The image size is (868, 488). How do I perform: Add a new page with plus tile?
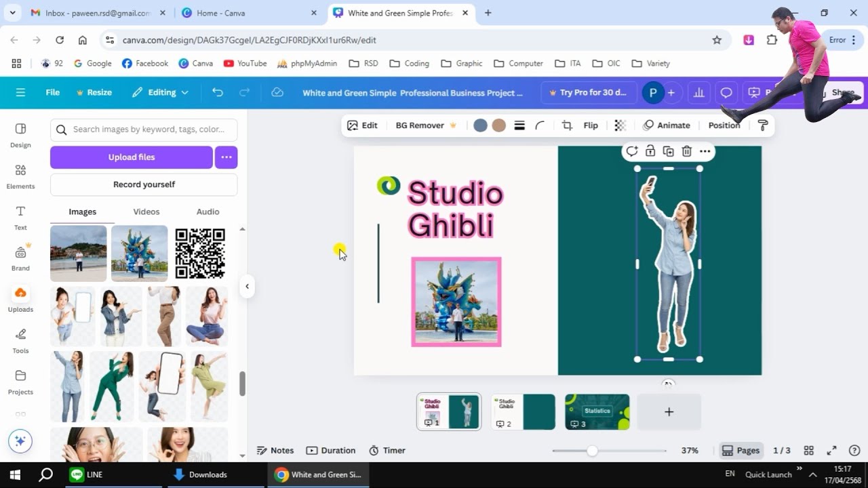(x=669, y=412)
